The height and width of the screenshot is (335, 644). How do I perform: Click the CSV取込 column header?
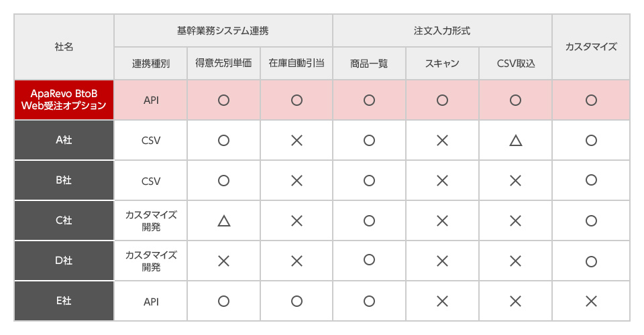[x=515, y=63]
